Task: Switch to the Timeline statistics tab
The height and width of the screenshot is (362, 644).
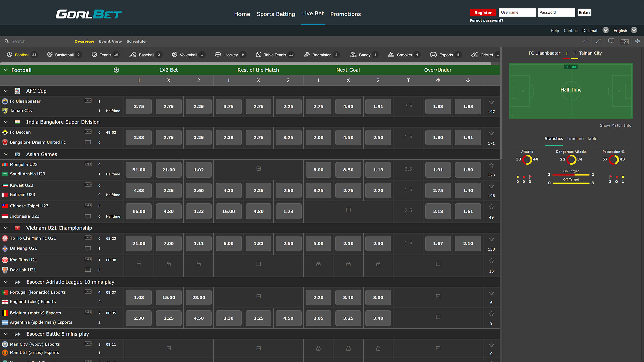Action: tap(575, 139)
